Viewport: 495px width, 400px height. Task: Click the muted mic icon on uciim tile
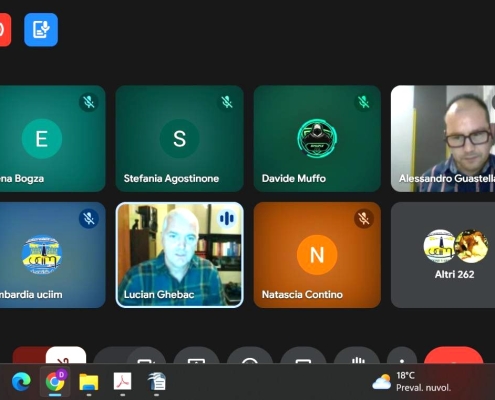point(89,219)
